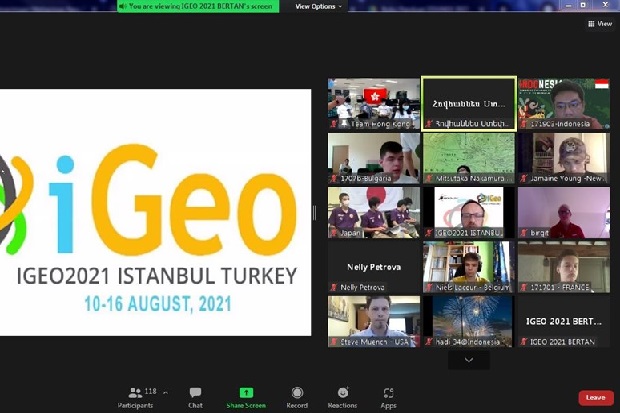Click the divider handle between screen and gallery
The image size is (620, 413).
tap(314, 212)
